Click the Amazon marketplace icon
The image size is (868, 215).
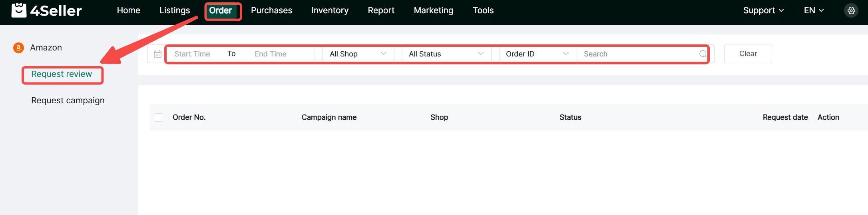point(18,48)
